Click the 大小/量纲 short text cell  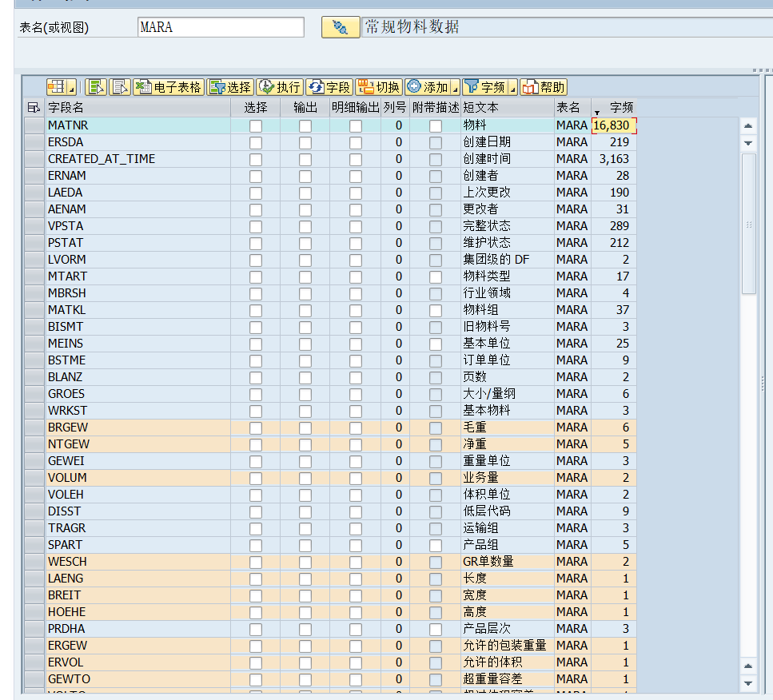[508, 394]
